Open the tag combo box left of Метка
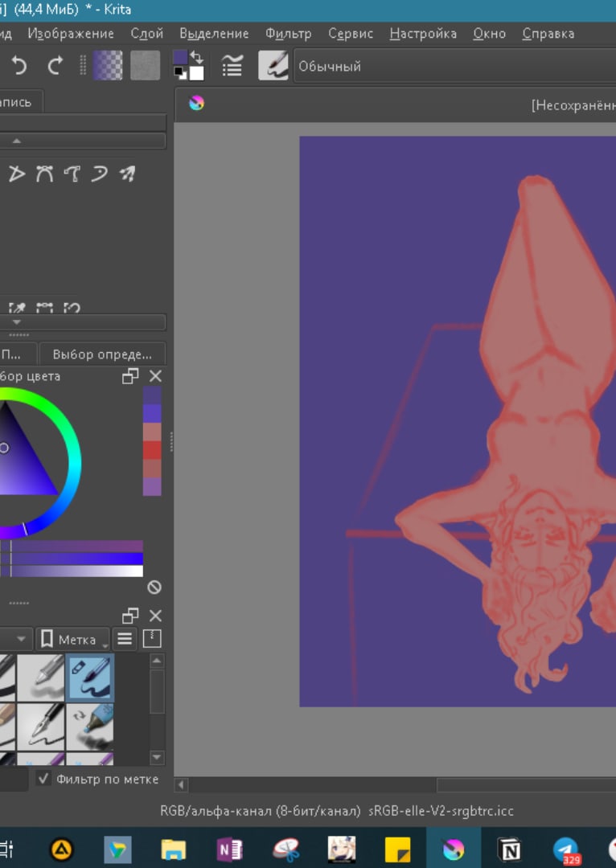The image size is (616, 868). pyautogui.click(x=15, y=640)
